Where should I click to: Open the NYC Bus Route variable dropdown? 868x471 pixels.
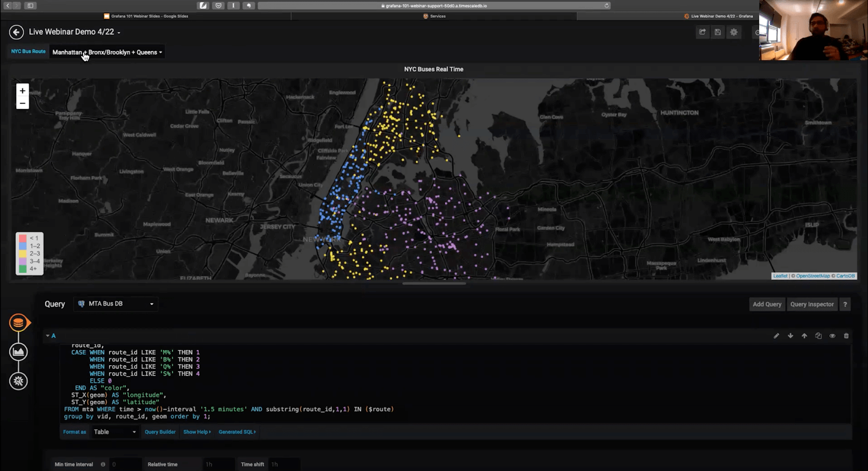point(107,53)
